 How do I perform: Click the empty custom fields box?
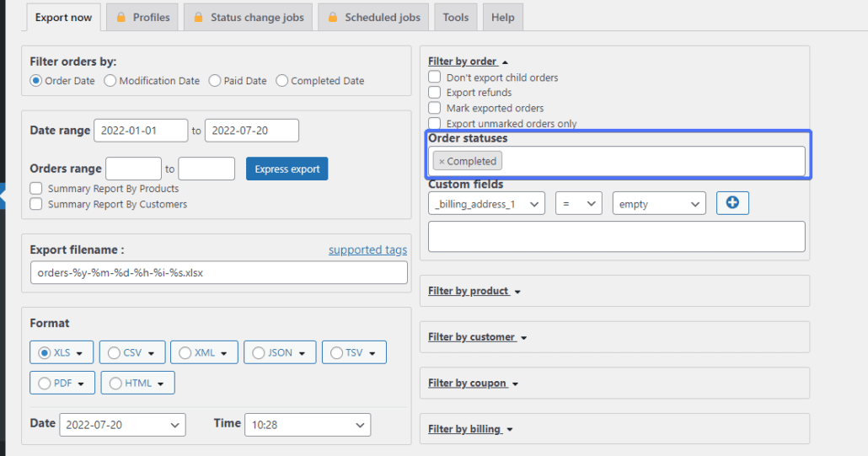pos(617,237)
